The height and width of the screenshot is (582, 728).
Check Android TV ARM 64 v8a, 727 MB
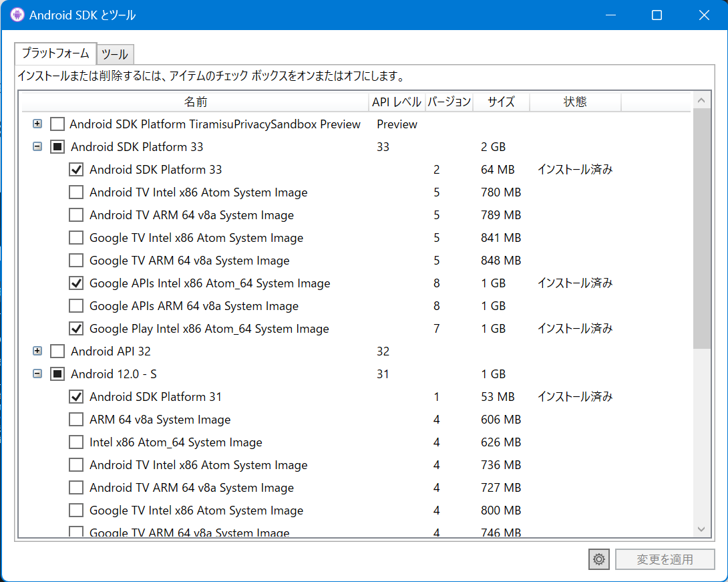(x=76, y=488)
